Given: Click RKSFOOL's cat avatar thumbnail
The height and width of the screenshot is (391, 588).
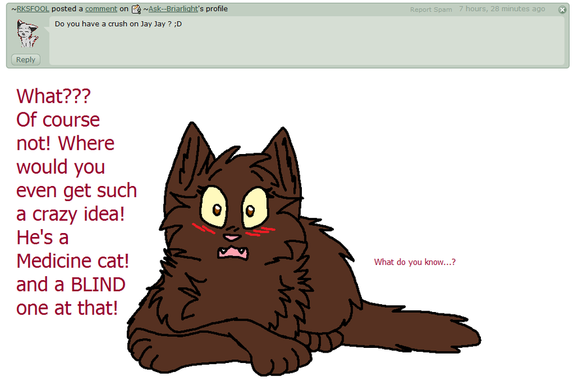Looking at the screenshot, I should [x=27, y=33].
